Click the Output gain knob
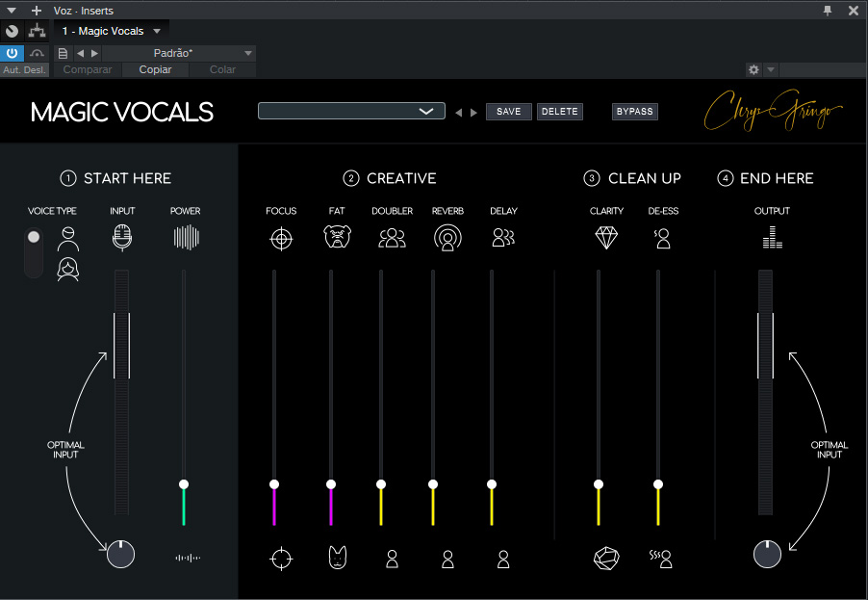 tap(767, 554)
